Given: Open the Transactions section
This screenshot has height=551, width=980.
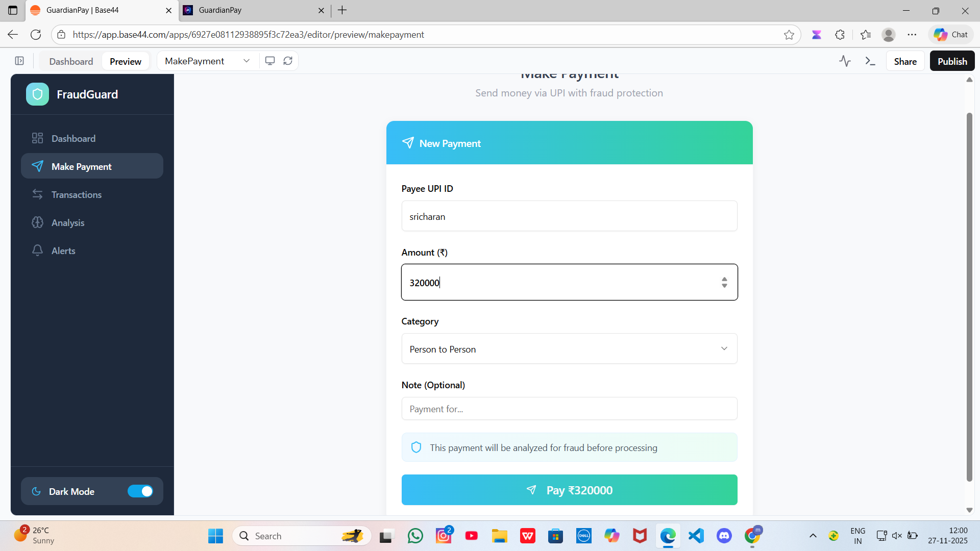Looking at the screenshot, I should 76,194.
